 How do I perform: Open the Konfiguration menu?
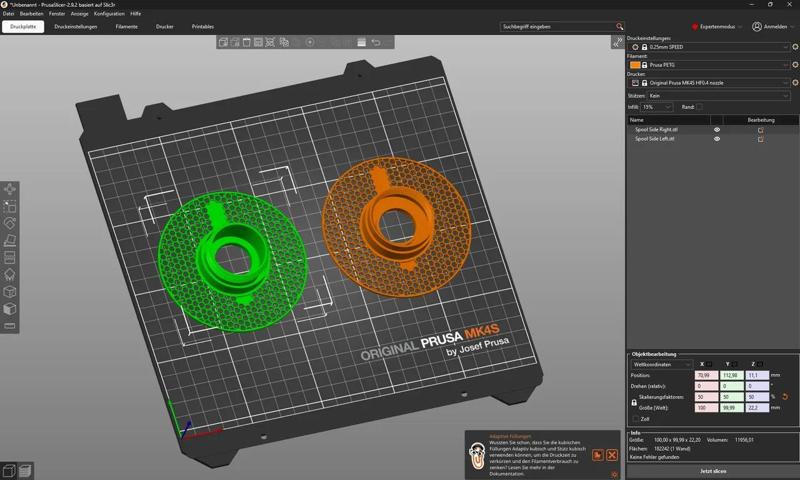[109, 14]
